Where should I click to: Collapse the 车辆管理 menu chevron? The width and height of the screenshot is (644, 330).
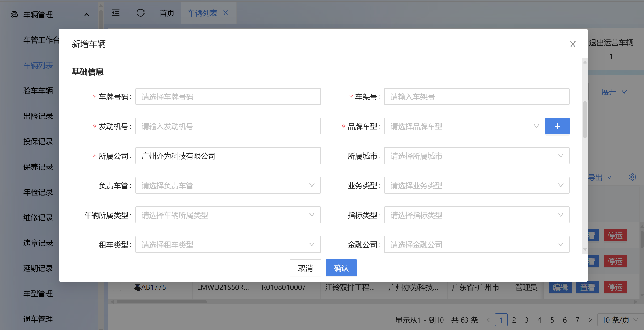click(86, 15)
